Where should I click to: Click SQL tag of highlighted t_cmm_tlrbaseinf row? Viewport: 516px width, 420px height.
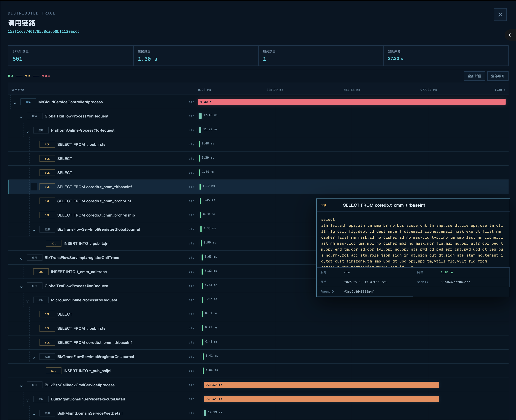coord(47,187)
